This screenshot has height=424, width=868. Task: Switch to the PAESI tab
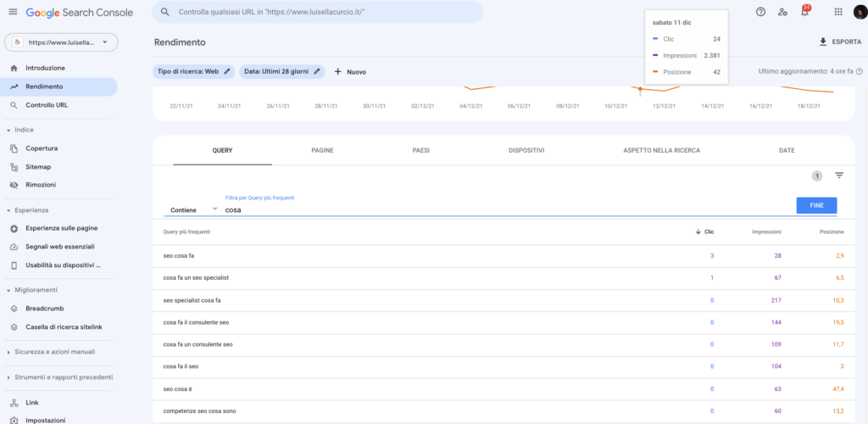[421, 151]
